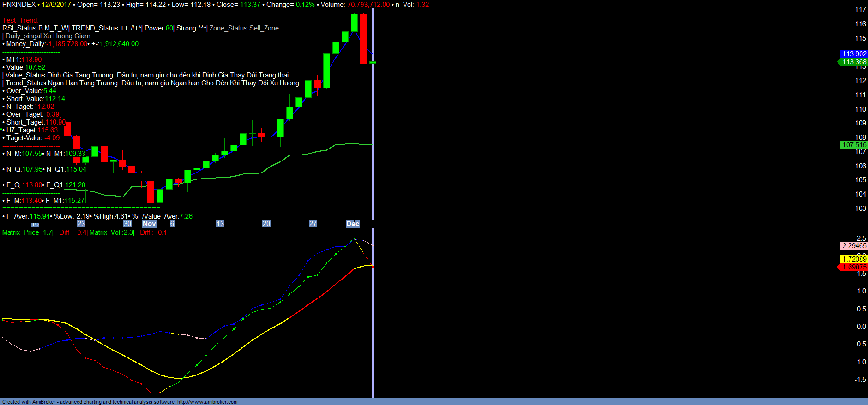Click the "Nov" month label on time axis
868x405 pixels.
click(x=149, y=224)
